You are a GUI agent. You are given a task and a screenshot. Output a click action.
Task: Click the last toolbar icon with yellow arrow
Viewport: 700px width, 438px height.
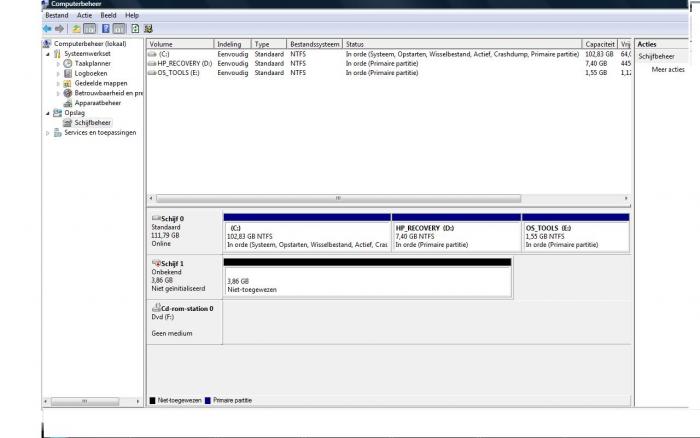149,29
